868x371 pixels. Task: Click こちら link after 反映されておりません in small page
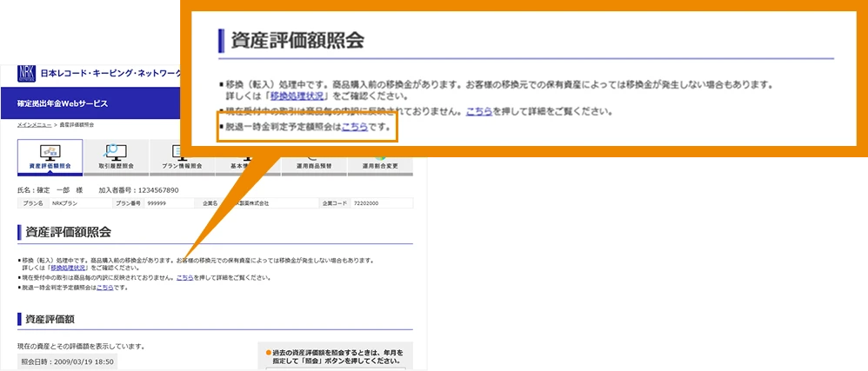click(x=185, y=277)
